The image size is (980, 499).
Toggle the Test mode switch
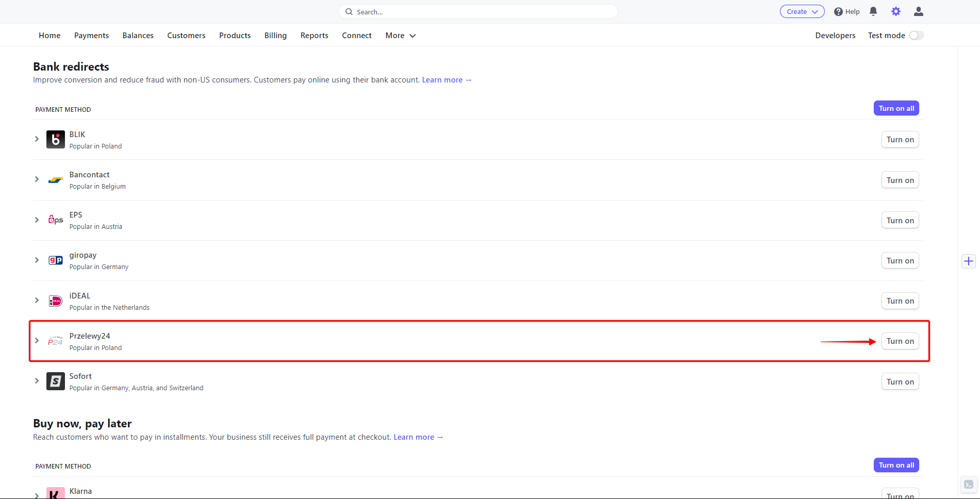coord(916,36)
